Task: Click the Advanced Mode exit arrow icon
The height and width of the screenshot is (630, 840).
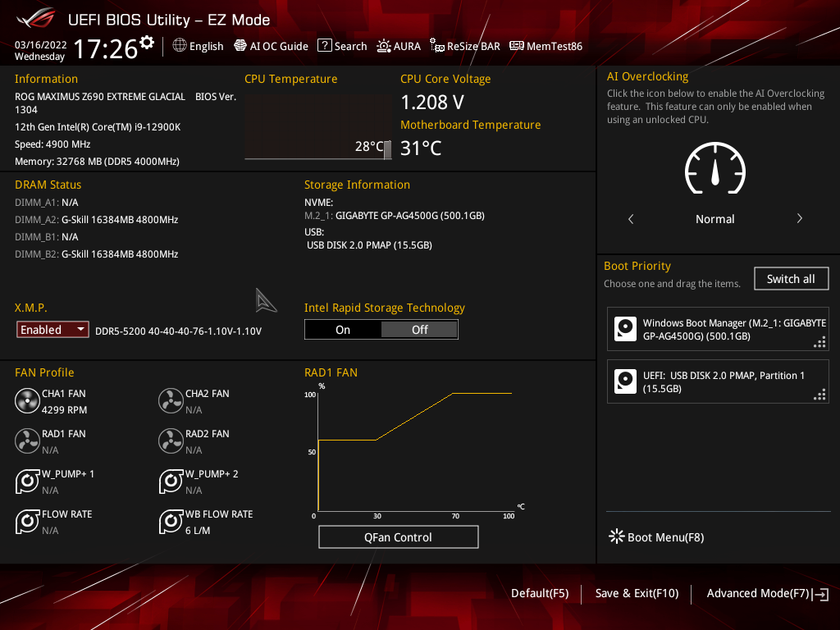Action: 820,594
